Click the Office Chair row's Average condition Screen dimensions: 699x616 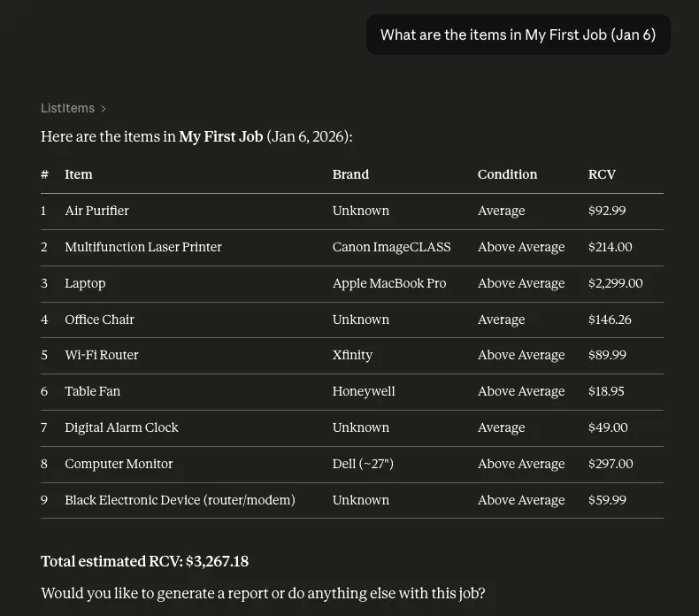(x=501, y=320)
